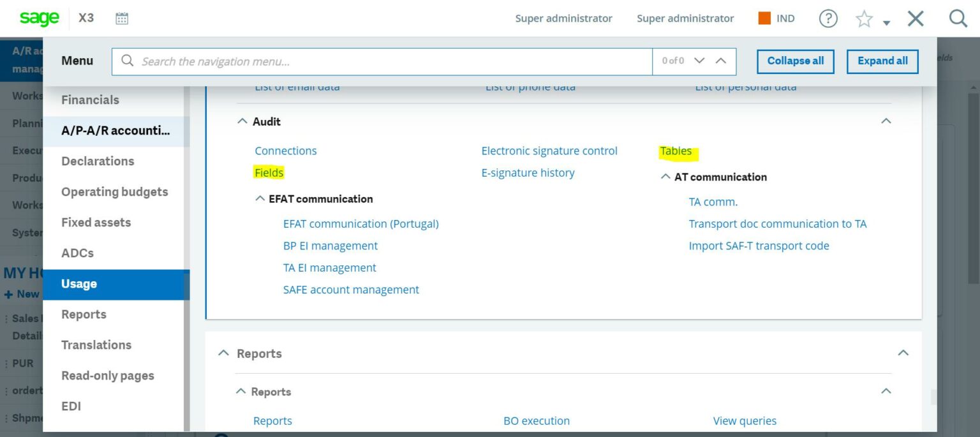The image size is (980, 437).
Task: Collapse the AT communication subsection
Action: click(665, 177)
